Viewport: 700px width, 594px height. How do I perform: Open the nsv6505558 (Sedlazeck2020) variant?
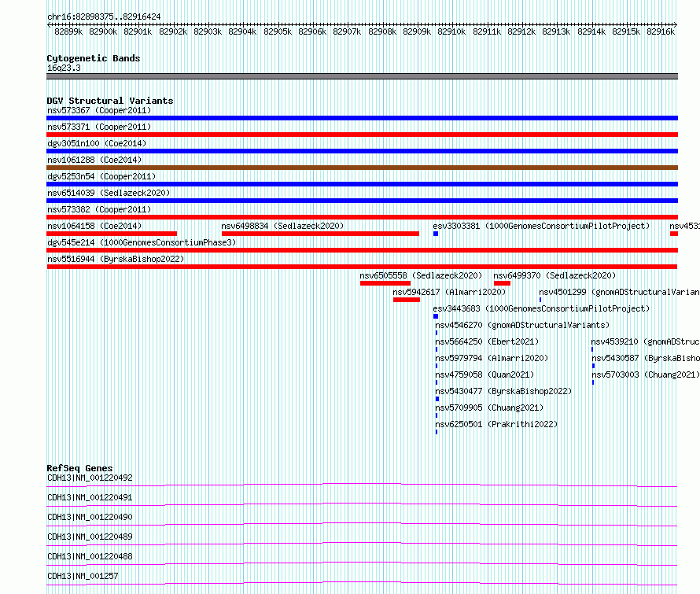pos(421,275)
